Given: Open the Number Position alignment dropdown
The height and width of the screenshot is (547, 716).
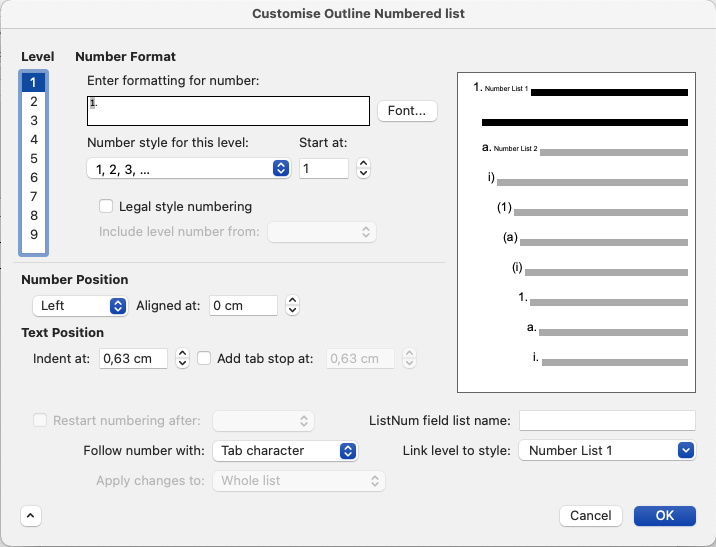Looking at the screenshot, I should pos(80,305).
